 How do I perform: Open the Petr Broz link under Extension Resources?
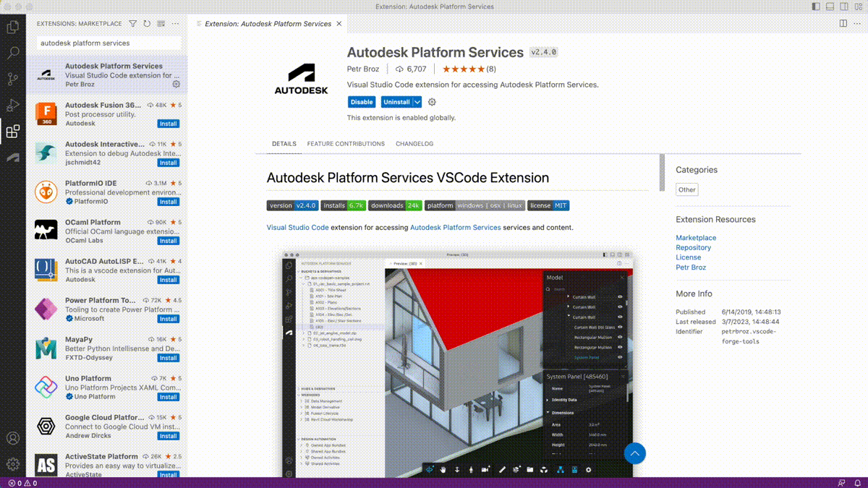coord(691,267)
